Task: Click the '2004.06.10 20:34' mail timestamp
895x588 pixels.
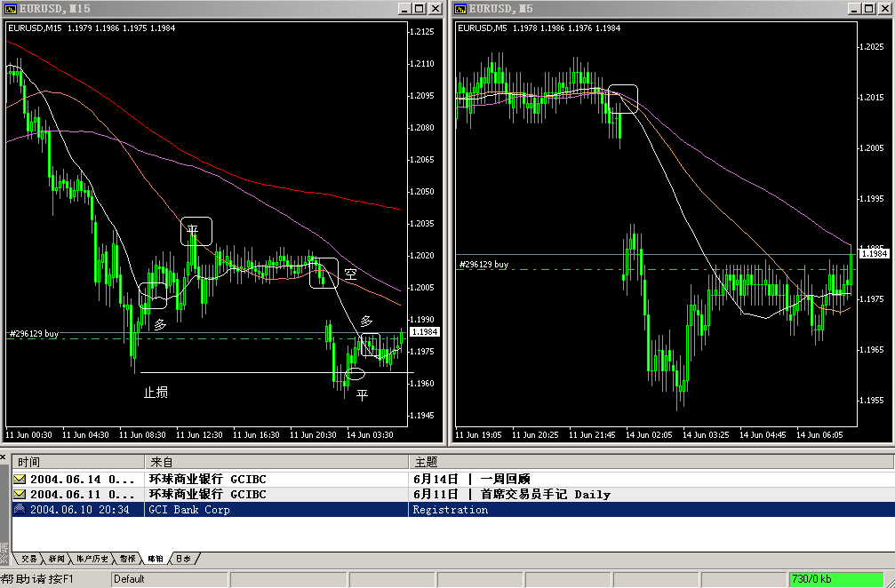Action: pos(79,509)
